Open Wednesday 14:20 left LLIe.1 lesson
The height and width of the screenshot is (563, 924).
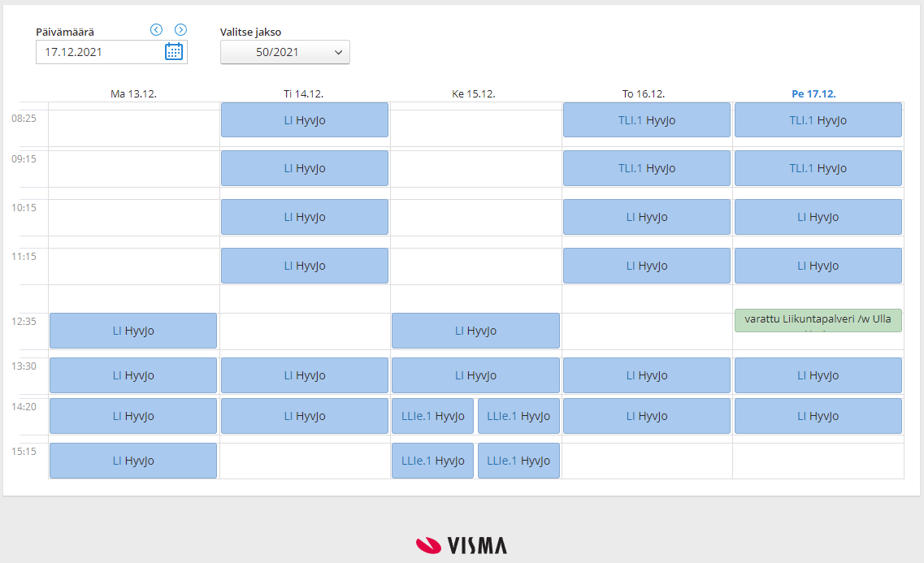(x=432, y=416)
